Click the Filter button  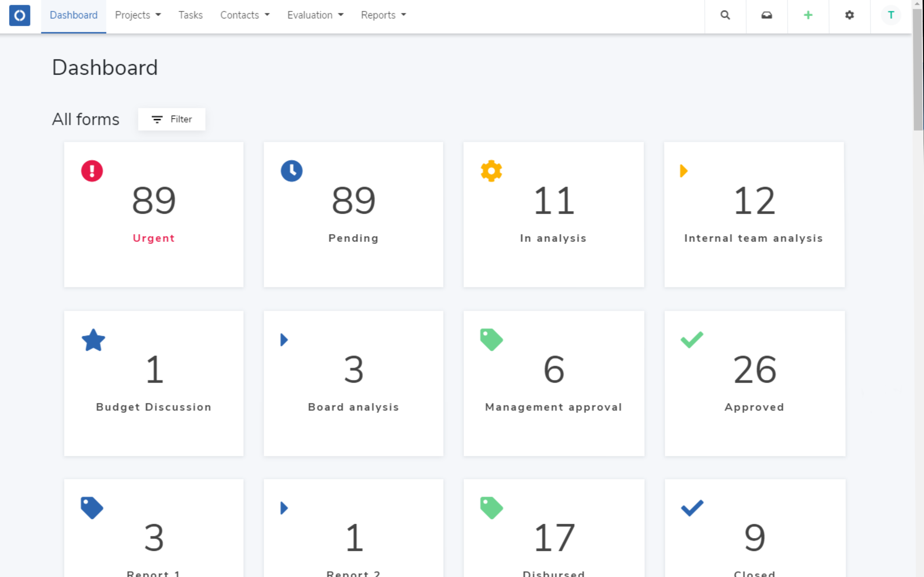tap(172, 120)
